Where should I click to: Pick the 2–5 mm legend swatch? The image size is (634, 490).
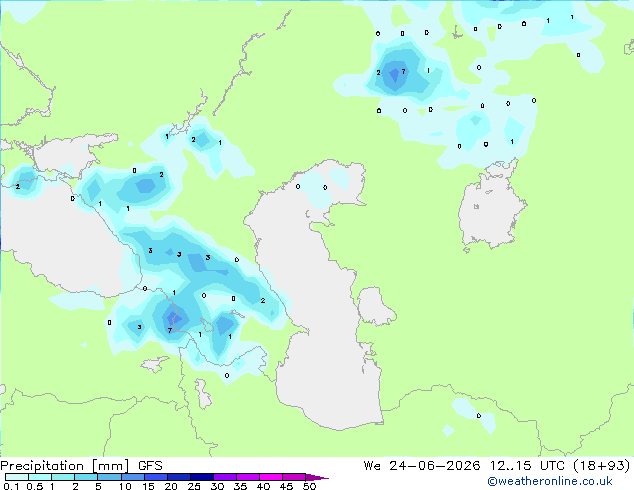click(86, 477)
